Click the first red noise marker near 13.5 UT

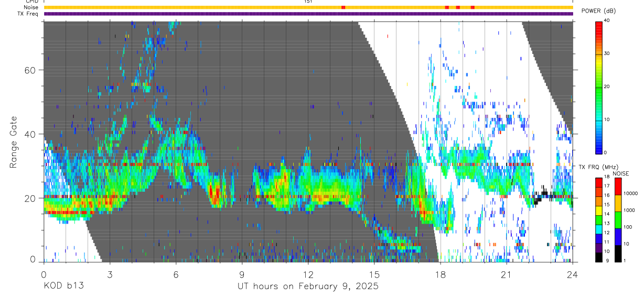[343, 7]
